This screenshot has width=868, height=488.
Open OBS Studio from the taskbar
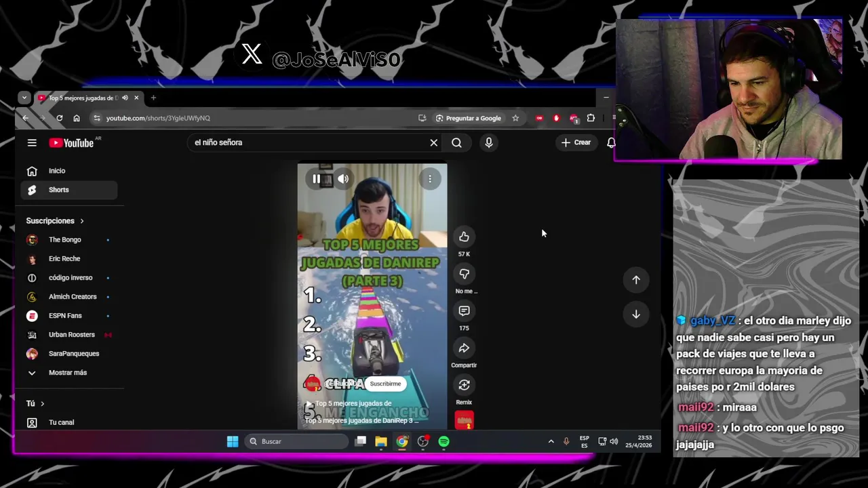tap(423, 441)
